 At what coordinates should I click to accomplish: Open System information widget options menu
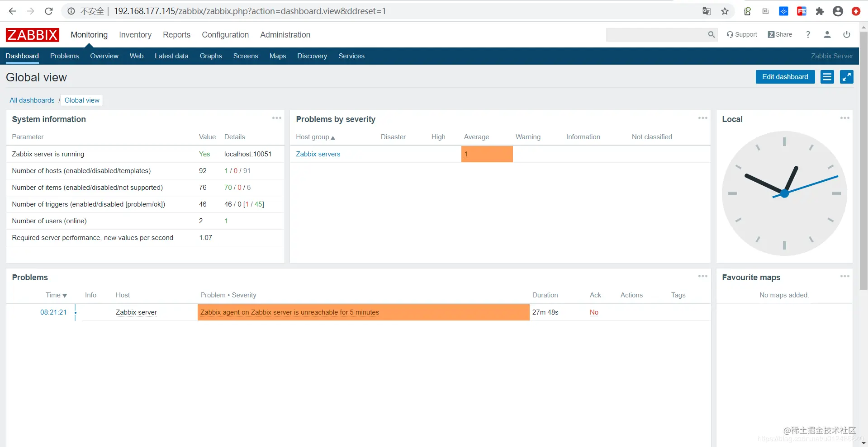coord(277,118)
